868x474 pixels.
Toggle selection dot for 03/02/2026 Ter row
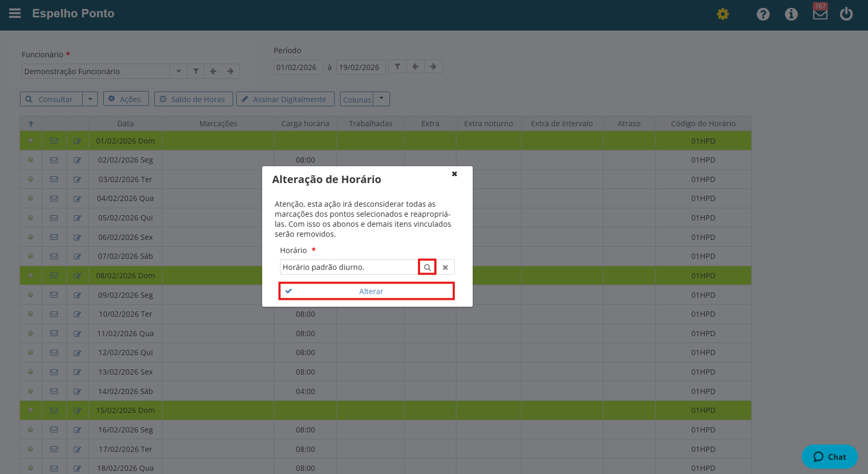(31, 179)
